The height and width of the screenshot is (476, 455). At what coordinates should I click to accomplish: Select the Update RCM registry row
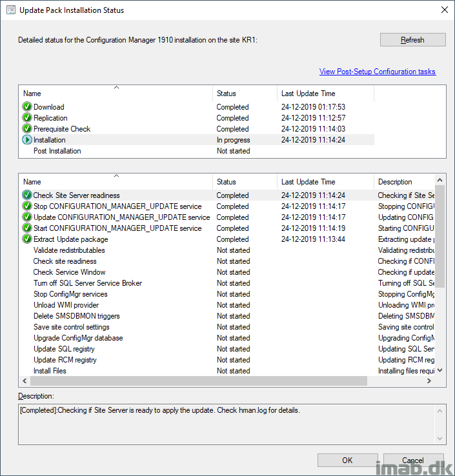(x=227, y=360)
